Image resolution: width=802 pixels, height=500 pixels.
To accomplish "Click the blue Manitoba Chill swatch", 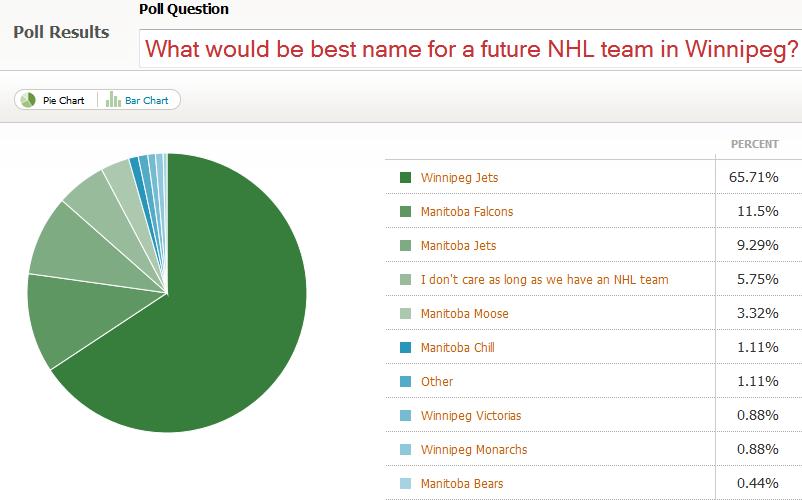I will coord(405,348).
